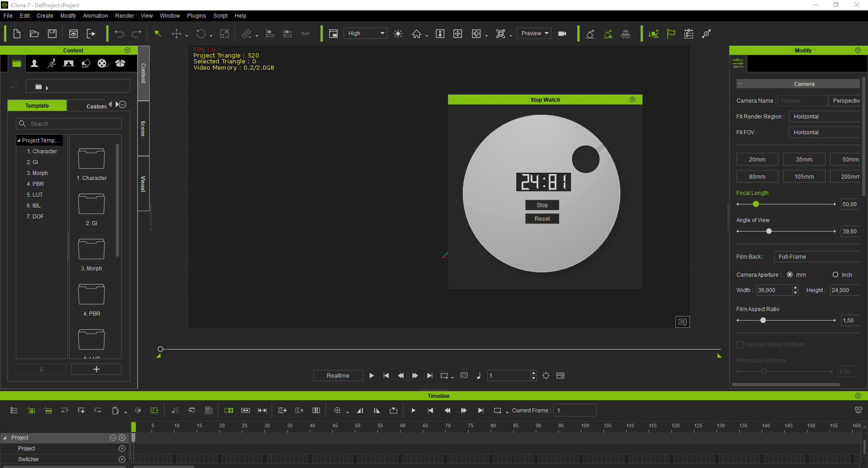Activate the Select arrow tool
The height and width of the screenshot is (468, 868).
(158, 34)
